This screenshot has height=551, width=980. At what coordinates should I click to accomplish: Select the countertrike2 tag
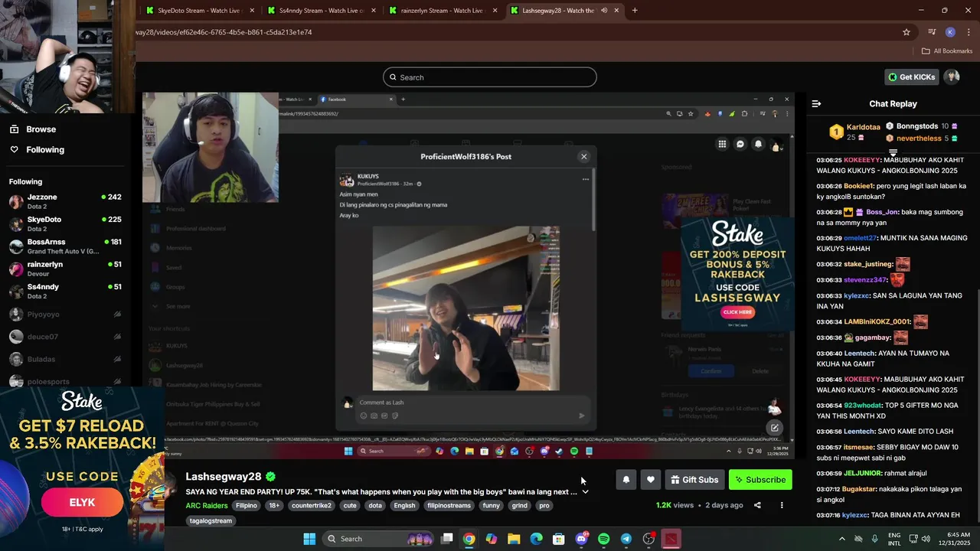click(x=312, y=506)
